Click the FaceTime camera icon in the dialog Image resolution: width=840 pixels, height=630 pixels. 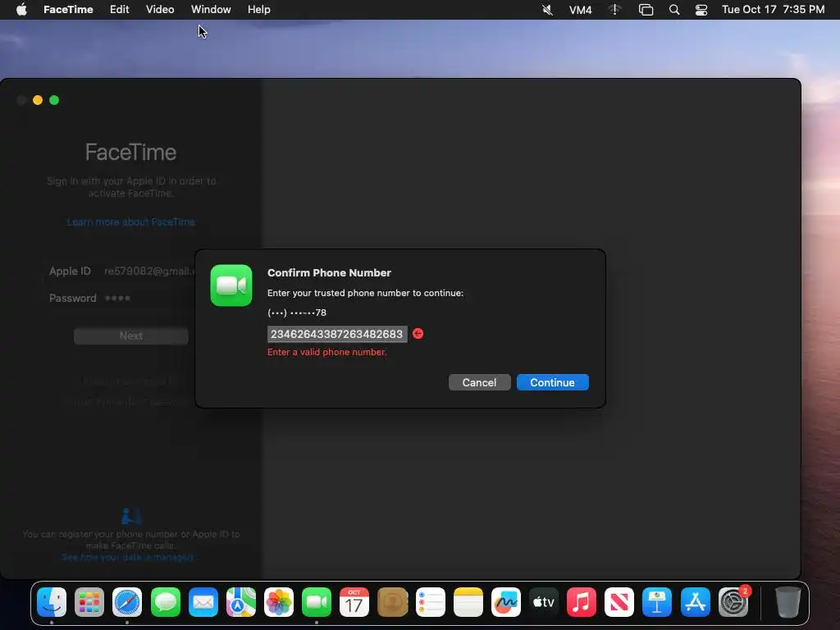point(231,285)
